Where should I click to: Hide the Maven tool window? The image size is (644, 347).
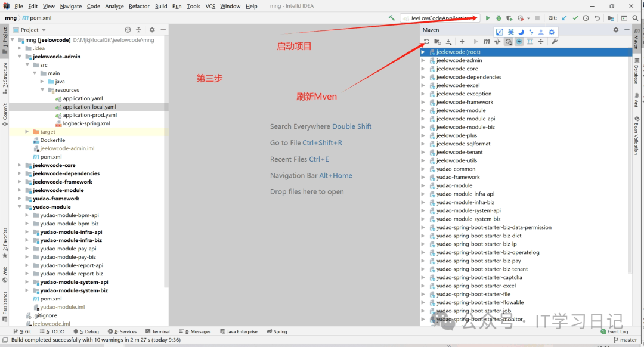627,30
